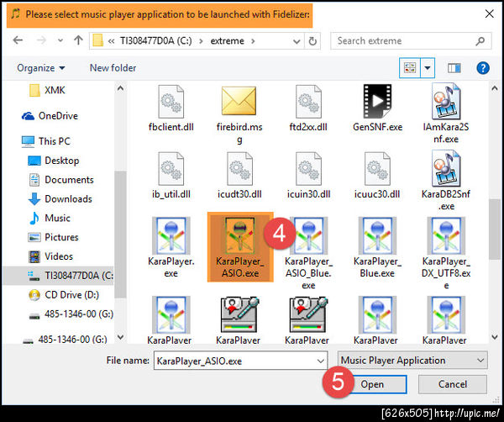Close the Fidelizer file dialog
The width and height of the screenshot is (504, 422).
point(489,13)
